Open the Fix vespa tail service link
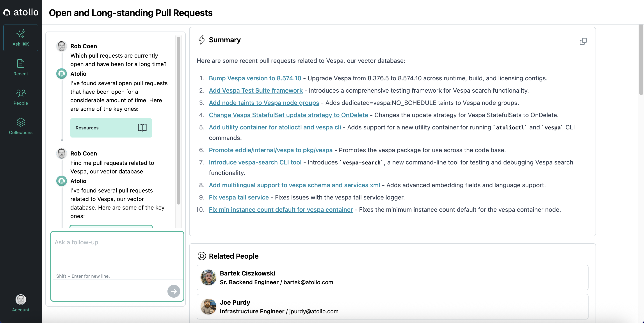Image resolution: width=644 pixels, height=323 pixels. 238,197
